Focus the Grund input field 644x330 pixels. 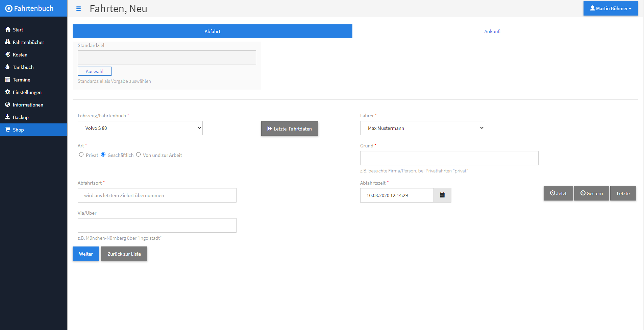tap(449, 158)
